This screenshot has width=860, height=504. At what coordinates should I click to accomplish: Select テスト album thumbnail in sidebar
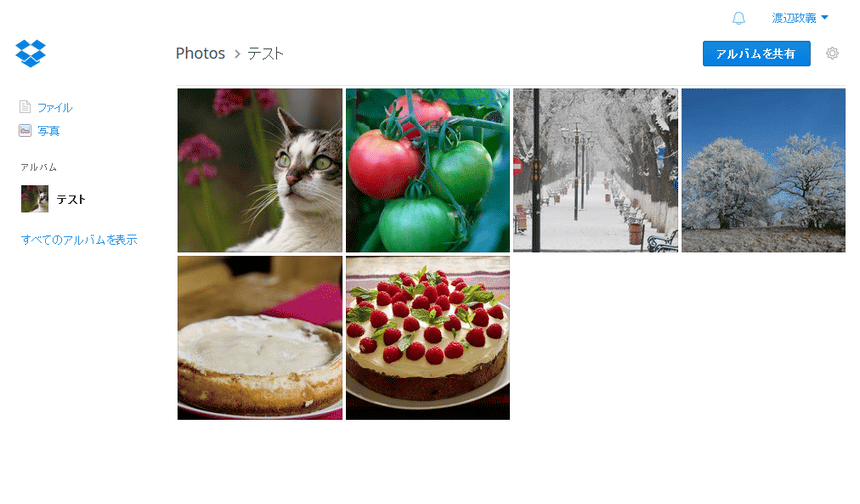click(35, 199)
